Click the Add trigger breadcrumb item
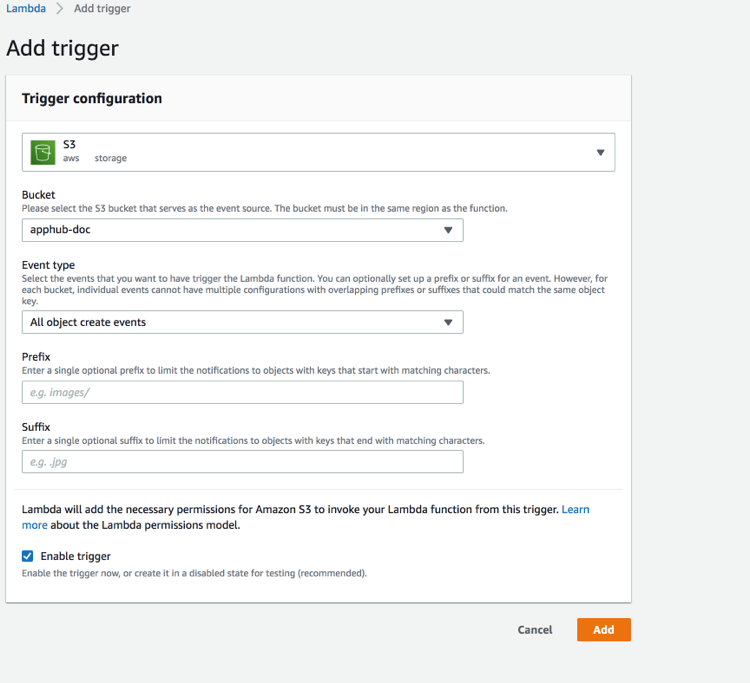Screen dimensions: 750x683 (x=102, y=9)
